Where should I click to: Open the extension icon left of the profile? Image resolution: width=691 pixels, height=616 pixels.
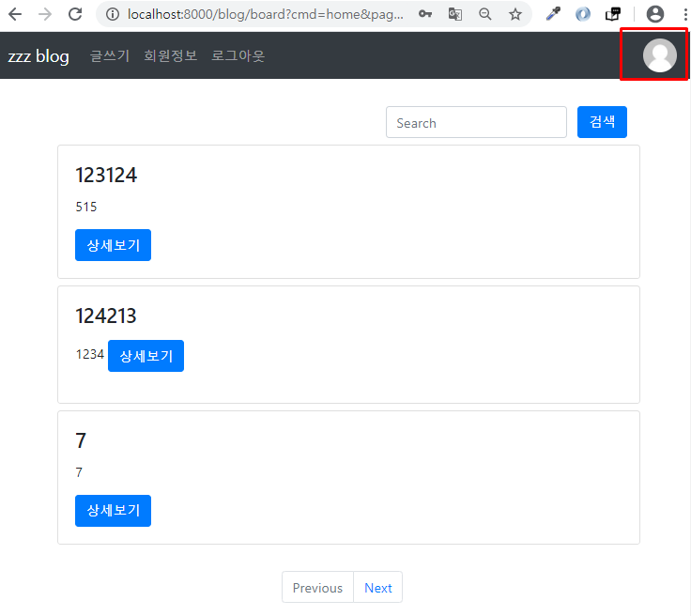(612, 14)
